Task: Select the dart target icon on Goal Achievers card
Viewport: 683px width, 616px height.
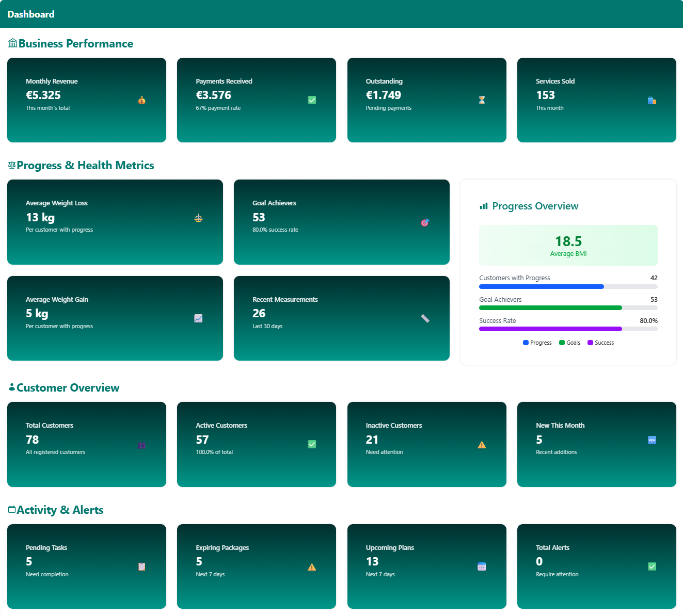Action: click(x=424, y=222)
